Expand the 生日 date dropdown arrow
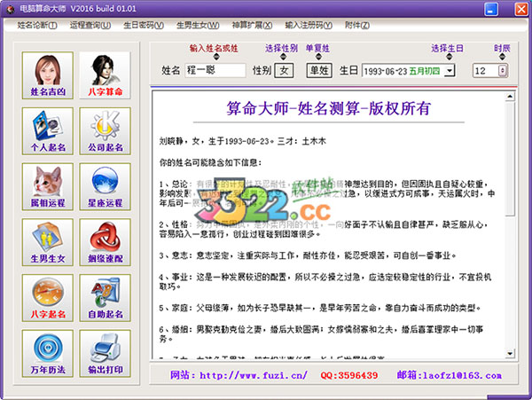 450,71
